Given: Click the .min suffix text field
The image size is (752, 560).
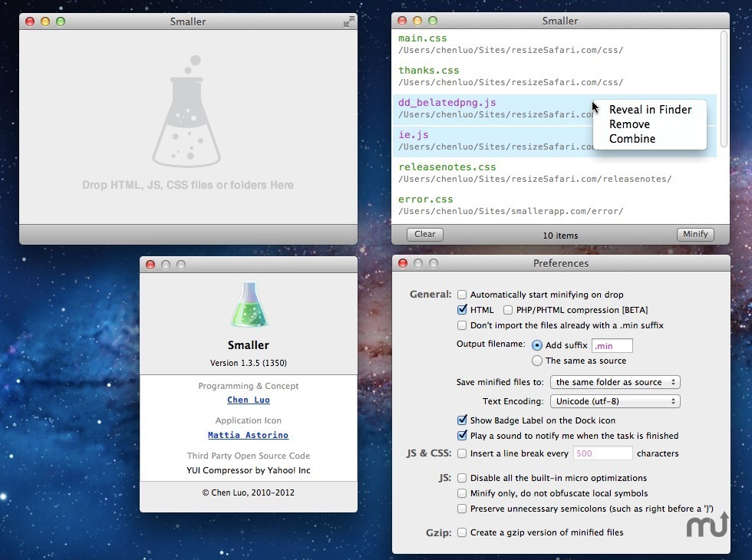Looking at the screenshot, I should point(612,346).
